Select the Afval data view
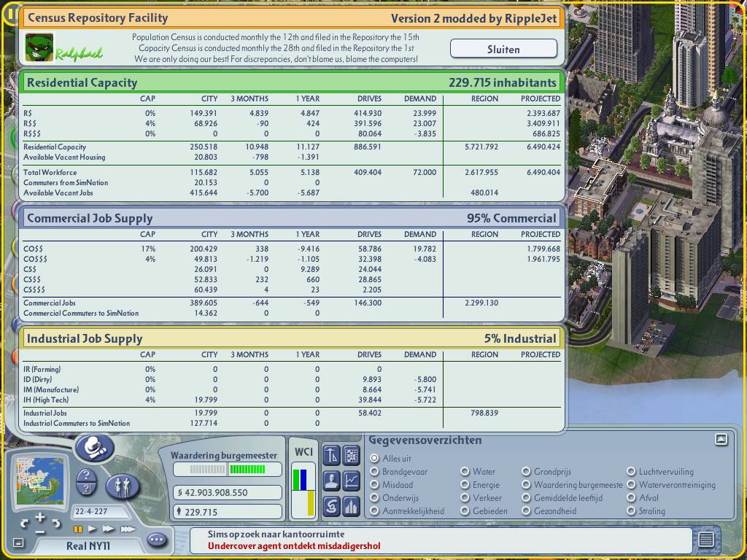 click(x=631, y=497)
